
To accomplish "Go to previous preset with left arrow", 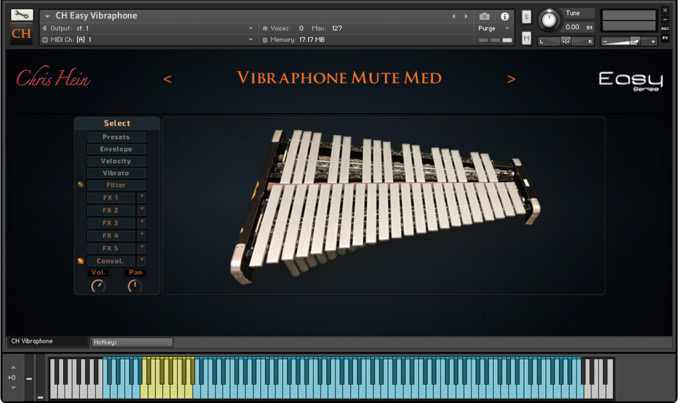I will point(167,78).
